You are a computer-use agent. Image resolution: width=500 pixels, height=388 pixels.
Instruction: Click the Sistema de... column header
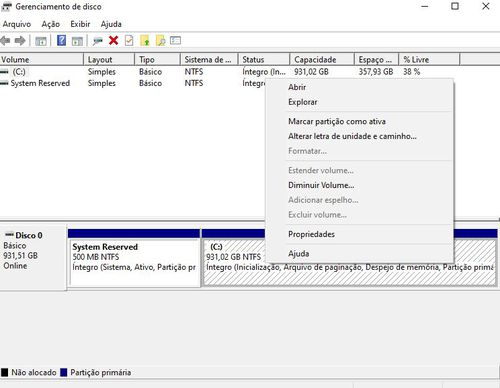coord(209,60)
